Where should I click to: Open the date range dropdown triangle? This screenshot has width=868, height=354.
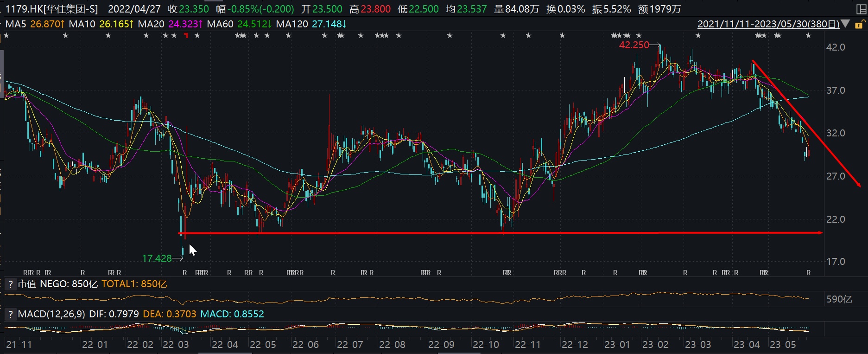click(x=846, y=24)
